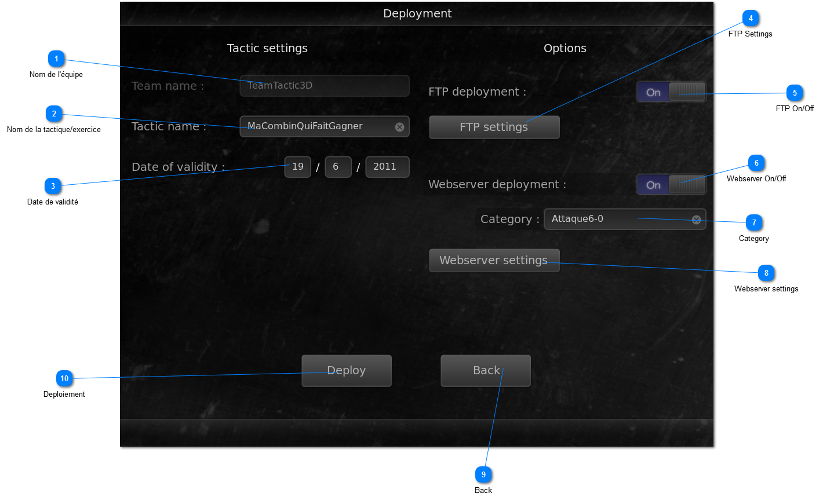Viewport: 823px width, 504px height.
Task: Select the month field showing 6
Action: point(338,167)
